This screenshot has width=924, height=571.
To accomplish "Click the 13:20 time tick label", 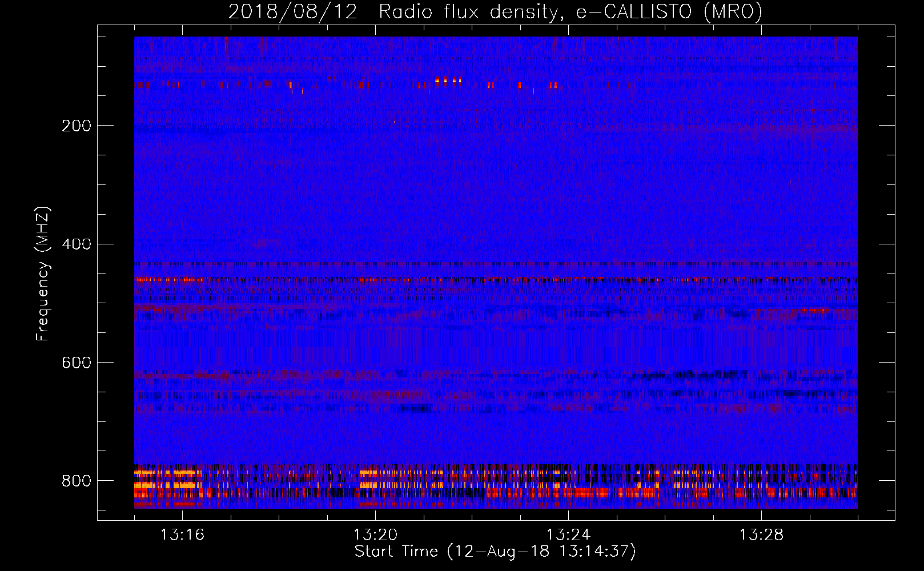I will coord(375,535).
